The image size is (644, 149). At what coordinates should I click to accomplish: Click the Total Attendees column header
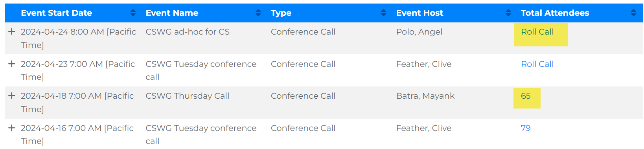click(x=555, y=13)
